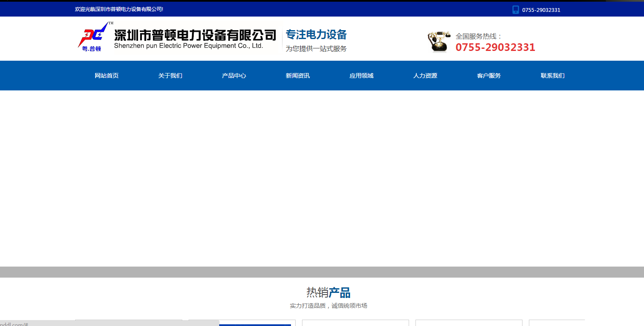Click the welcome message in the top bar
The image size is (644, 326).
coord(119,9)
